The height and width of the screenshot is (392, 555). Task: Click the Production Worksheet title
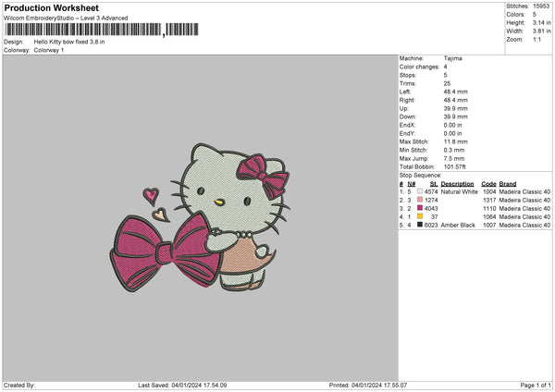click(x=45, y=6)
